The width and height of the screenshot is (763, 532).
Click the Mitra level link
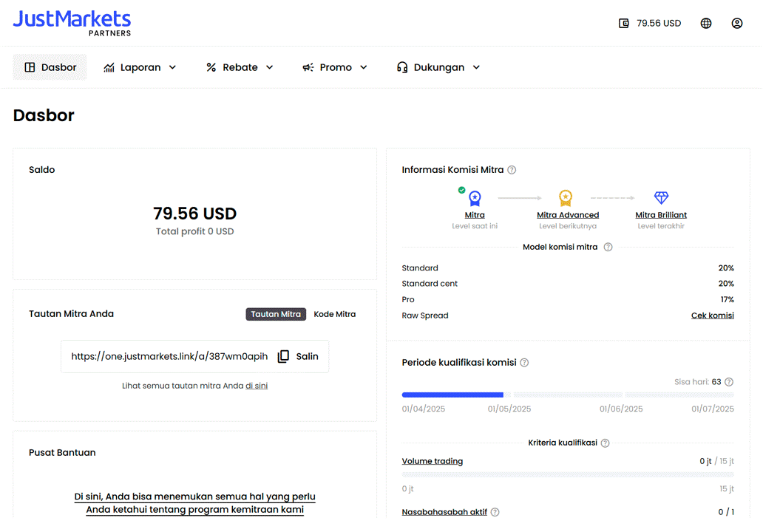[475, 215]
